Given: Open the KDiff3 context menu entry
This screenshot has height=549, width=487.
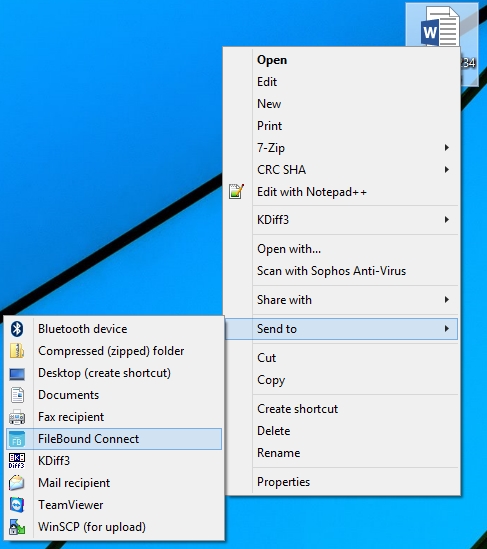Looking at the screenshot, I should (342, 220).
